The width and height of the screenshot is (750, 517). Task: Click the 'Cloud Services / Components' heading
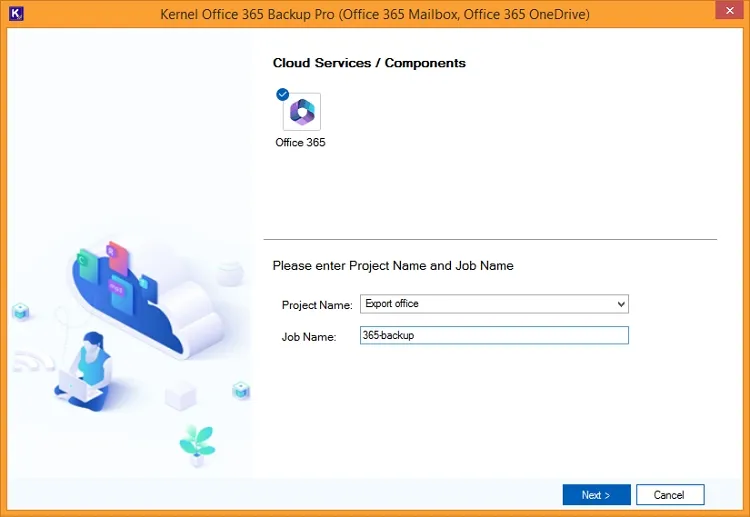[369, 63]
